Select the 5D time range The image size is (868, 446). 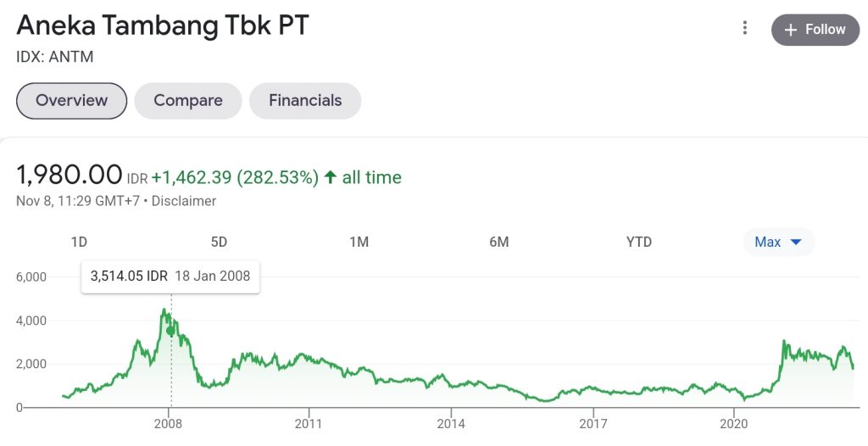pos(219,242)
